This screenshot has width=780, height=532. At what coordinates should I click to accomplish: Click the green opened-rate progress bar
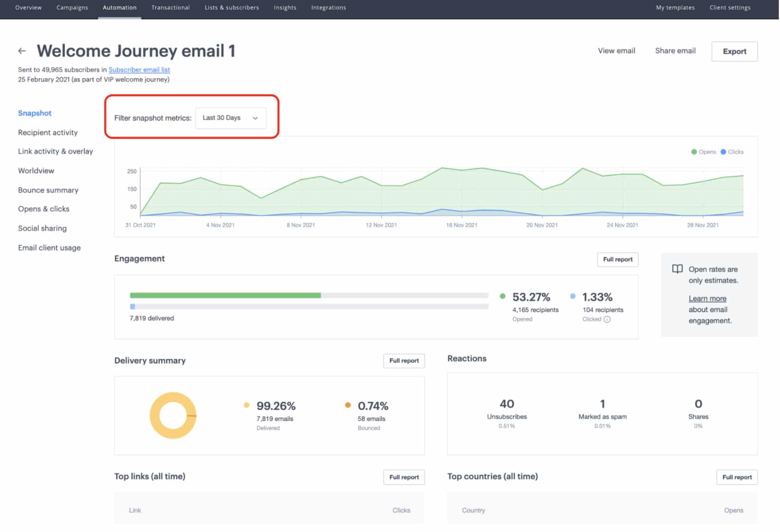pyautogui.click(x=225, y=295)
